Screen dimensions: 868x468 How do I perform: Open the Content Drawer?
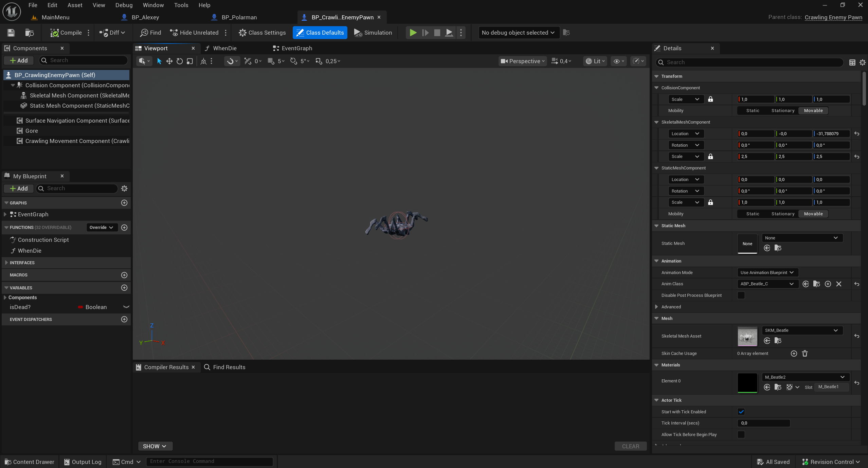pyautogui.click(x=29, y=462)
